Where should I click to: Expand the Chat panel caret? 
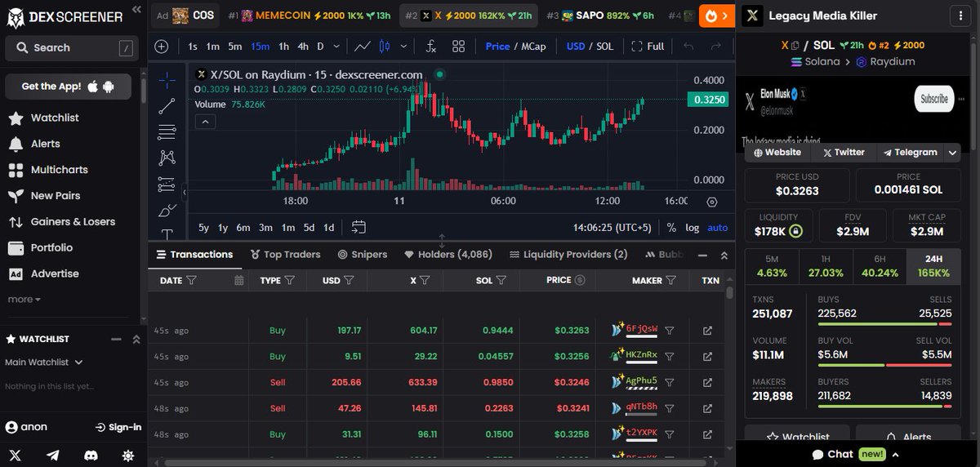(x=897, y=455)
